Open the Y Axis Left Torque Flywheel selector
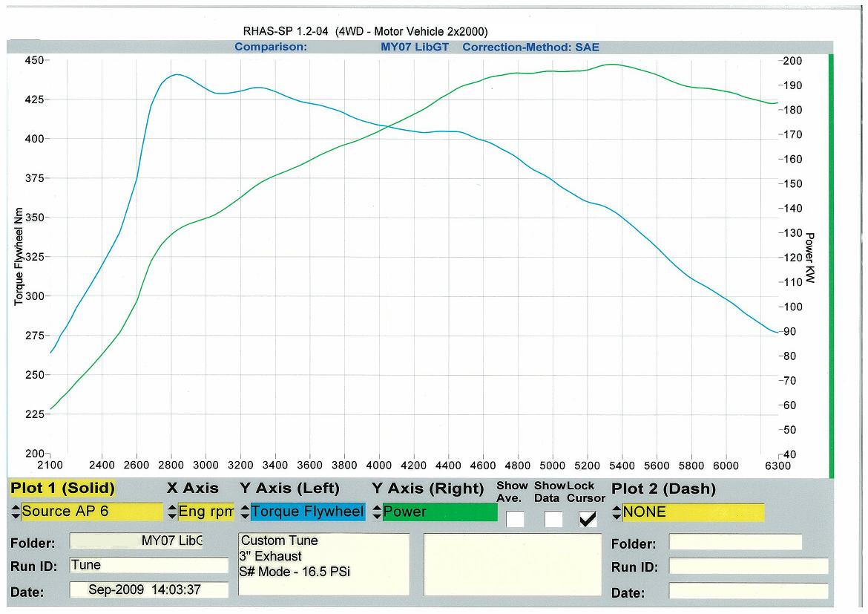Screen dimensions: 868x614 coord(308,512)
